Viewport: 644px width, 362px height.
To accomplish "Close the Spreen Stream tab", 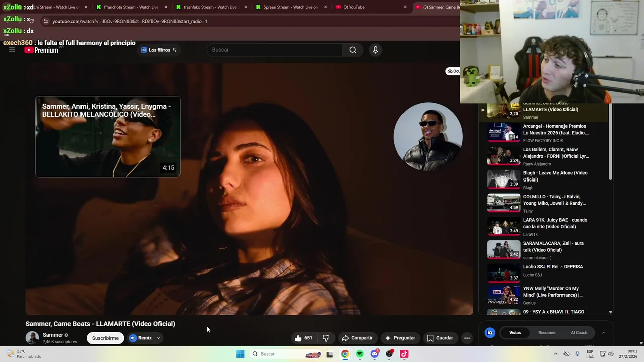I will (326, 7).
